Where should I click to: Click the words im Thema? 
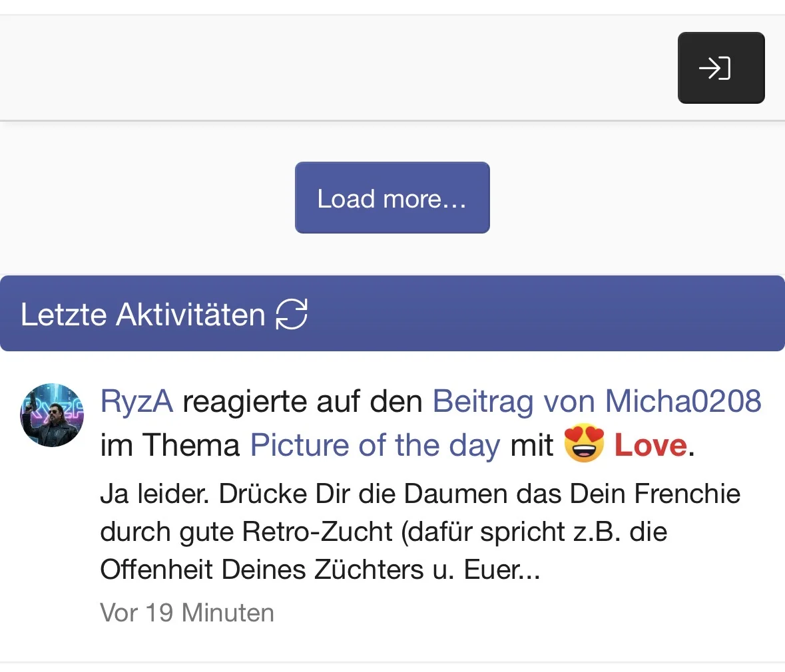pos(170,445)
